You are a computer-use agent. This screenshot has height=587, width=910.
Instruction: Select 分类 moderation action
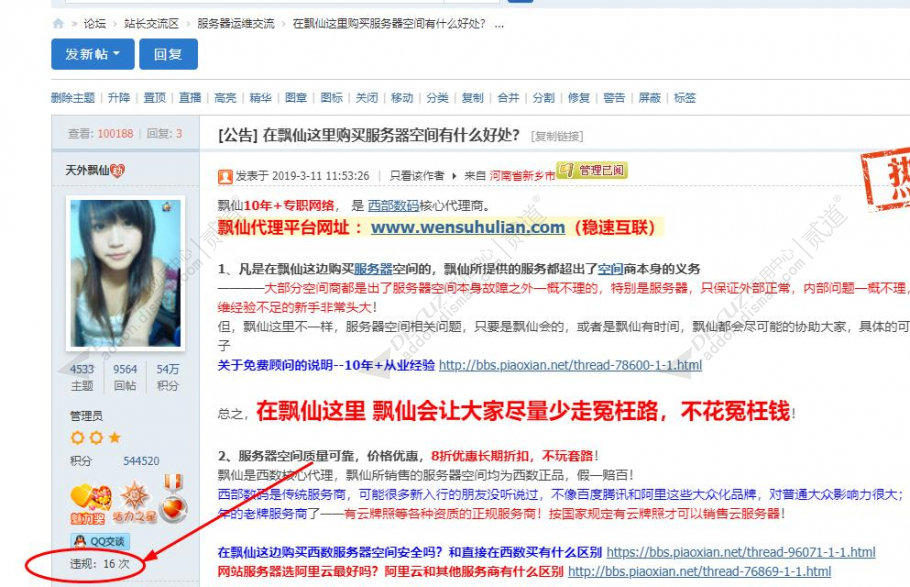click(x=438, y=98)
